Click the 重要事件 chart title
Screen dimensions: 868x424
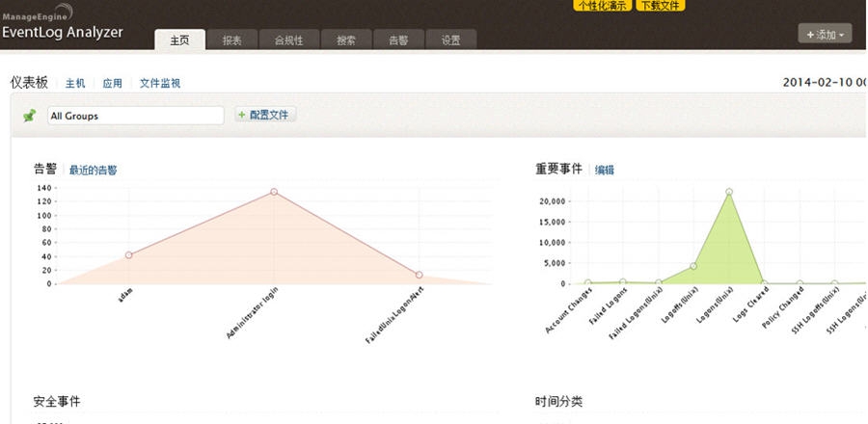pos(558,170)
